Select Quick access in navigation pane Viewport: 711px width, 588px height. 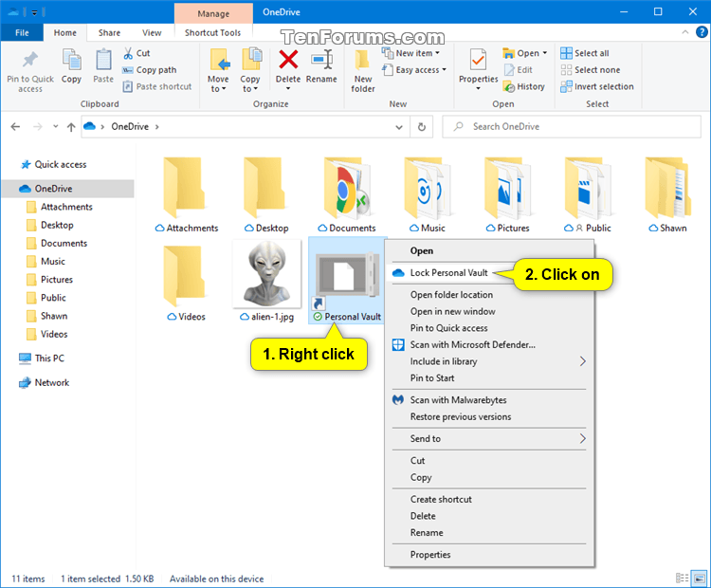pos(60,164)
